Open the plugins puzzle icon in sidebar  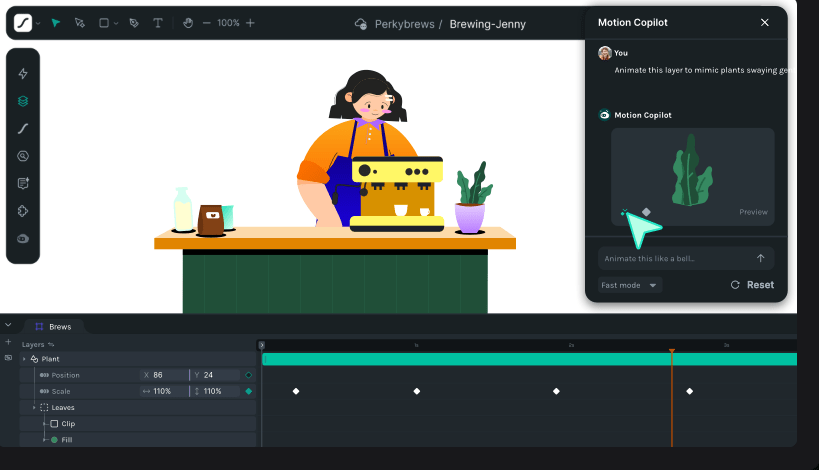coord(23,211)
